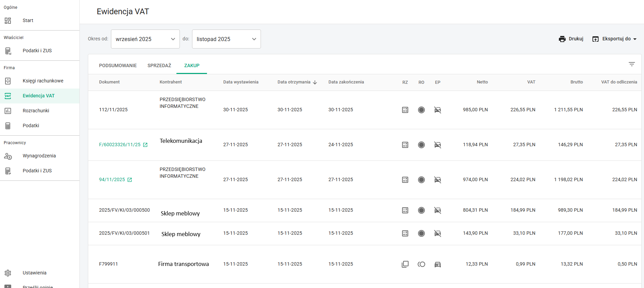Click the filter icon above the table
644x288 pixels.
coord(631,64)
